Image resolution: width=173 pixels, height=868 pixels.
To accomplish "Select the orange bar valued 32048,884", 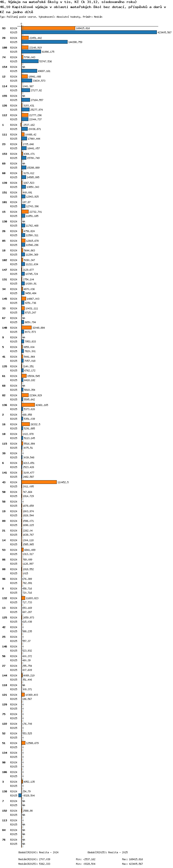I will tap(26, 328).
